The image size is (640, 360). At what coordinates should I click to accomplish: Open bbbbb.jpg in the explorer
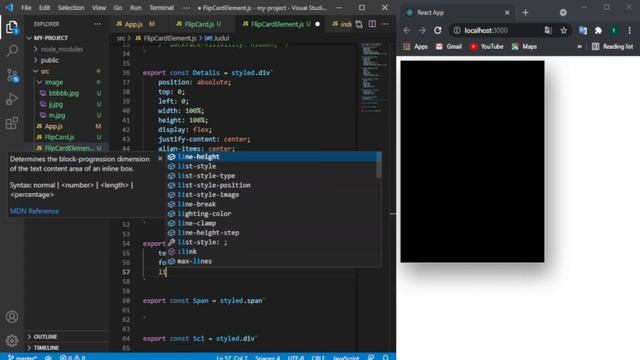coord(64,93)
